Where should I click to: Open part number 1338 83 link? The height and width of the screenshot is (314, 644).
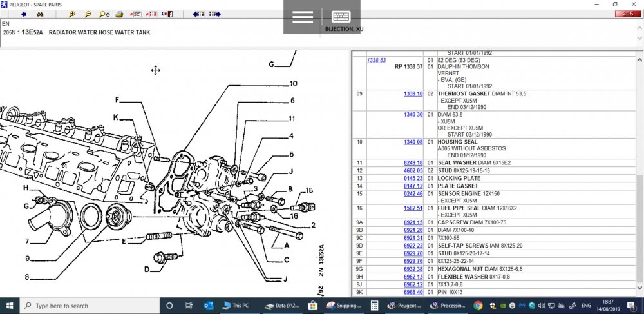(376, 60)
